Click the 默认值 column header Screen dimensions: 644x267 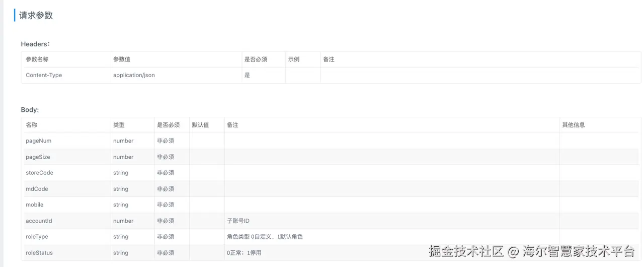(x=200, y=125)
